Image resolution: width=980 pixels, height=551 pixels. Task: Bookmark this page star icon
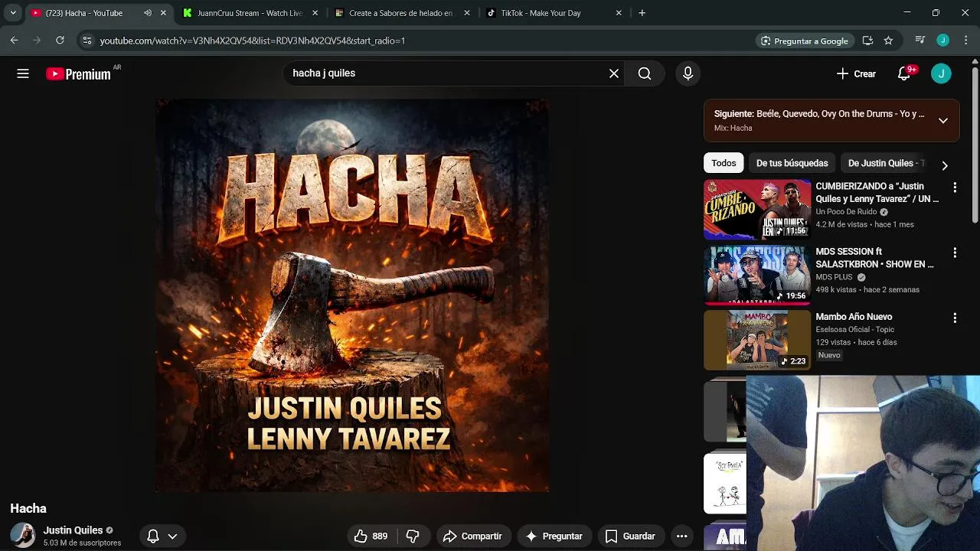(888, 41)
